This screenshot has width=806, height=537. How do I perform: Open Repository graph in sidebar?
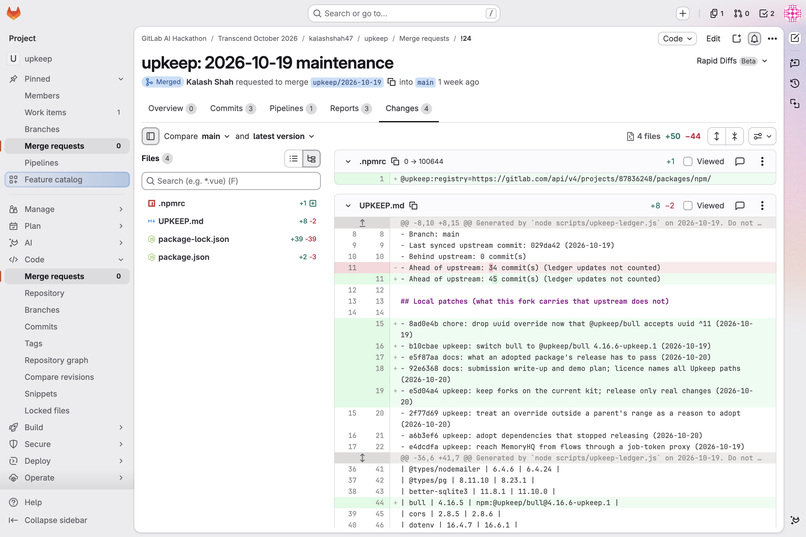56,360
